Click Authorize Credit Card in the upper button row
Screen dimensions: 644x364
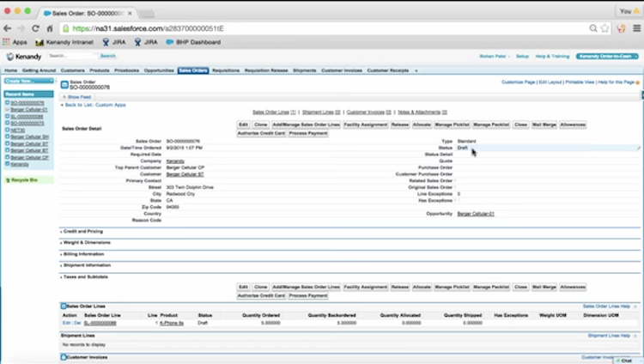point(261,133)
